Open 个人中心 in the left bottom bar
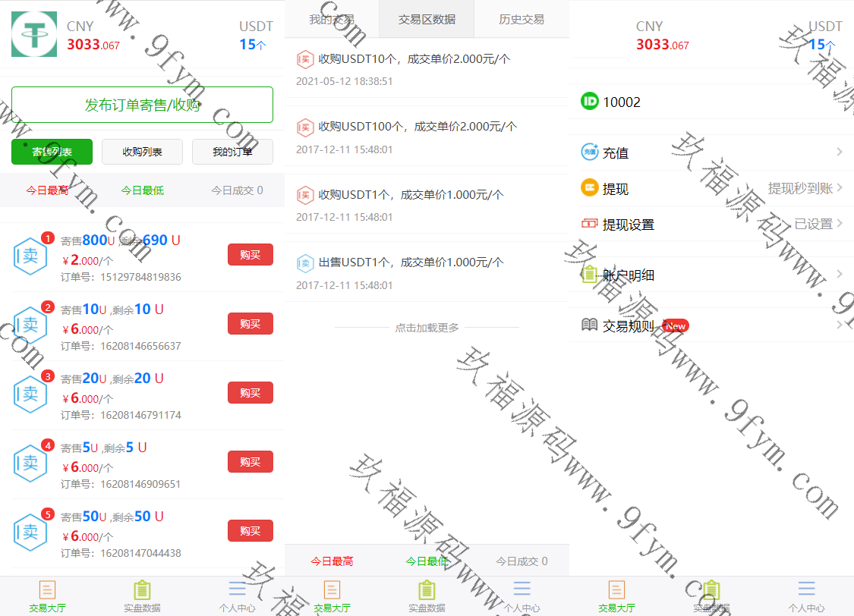This screenshot has width=854, height=616. [x=237, y=596]
